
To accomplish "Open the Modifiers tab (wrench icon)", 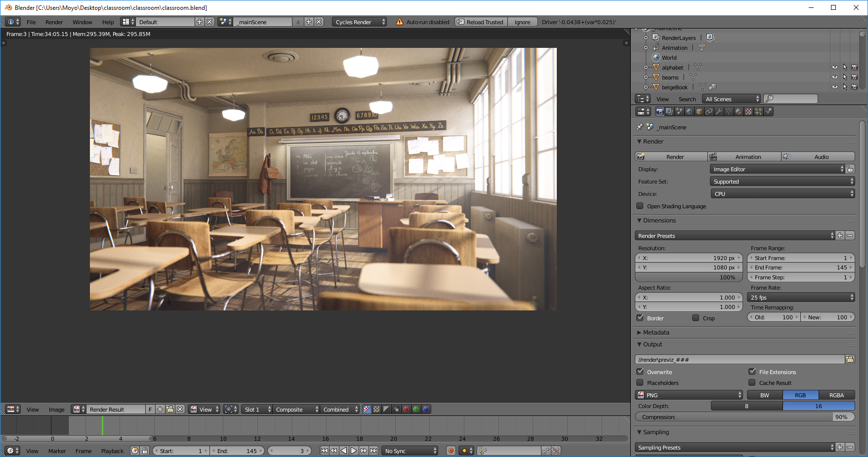I will pos(719,112).
